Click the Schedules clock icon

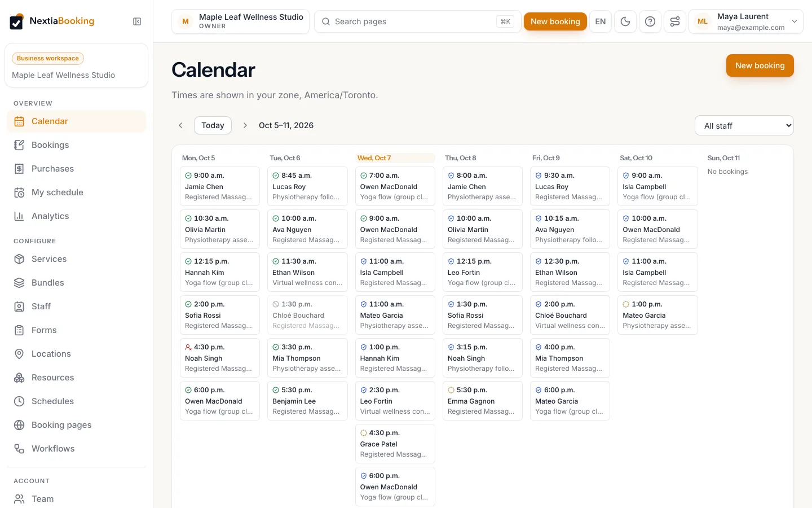point(19,401)
